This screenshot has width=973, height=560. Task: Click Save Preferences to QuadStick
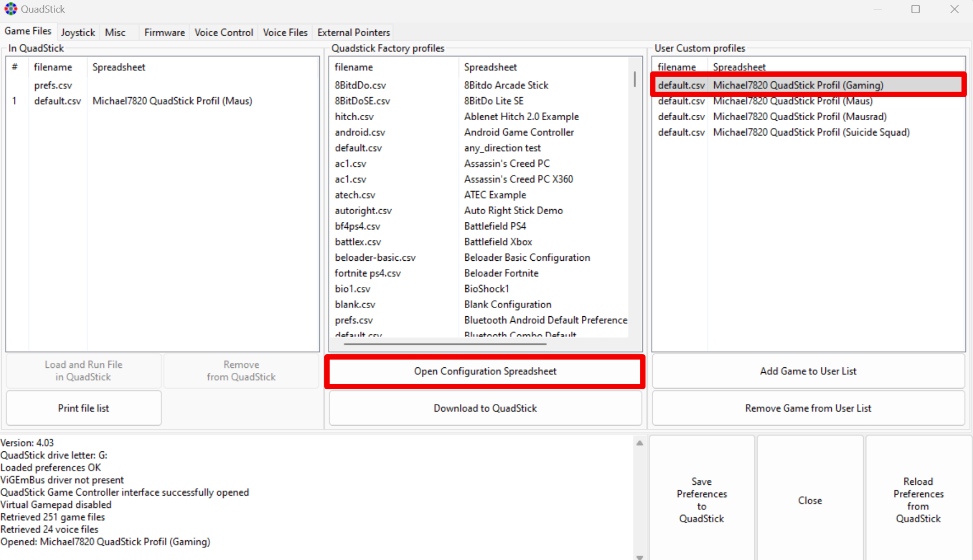(702, 500)
